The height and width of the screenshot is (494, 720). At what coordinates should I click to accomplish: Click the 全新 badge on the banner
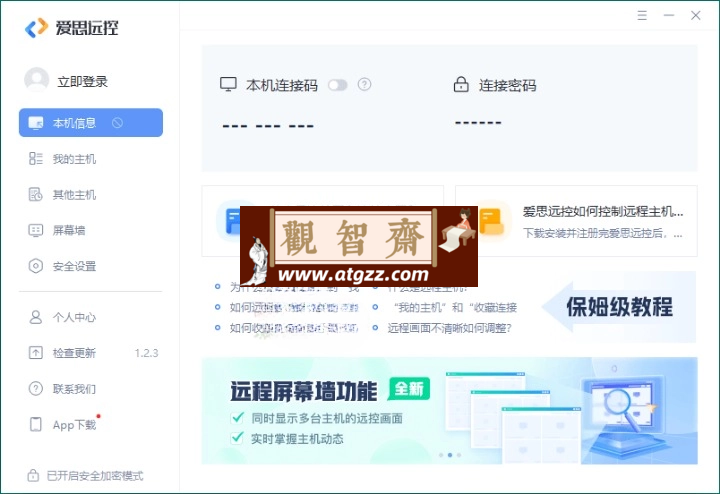tap(409, 389)
